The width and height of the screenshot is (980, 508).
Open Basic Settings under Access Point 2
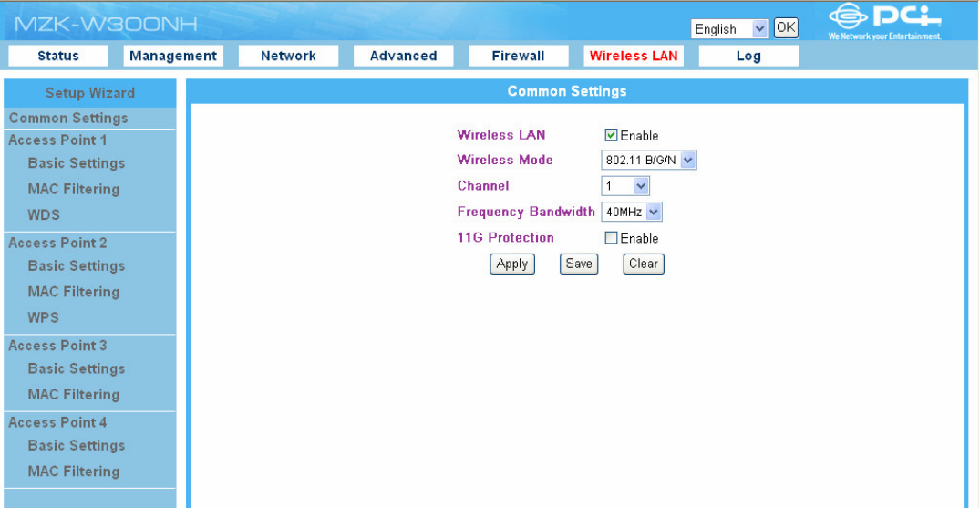pyautogui.click(x=77, y=266)
